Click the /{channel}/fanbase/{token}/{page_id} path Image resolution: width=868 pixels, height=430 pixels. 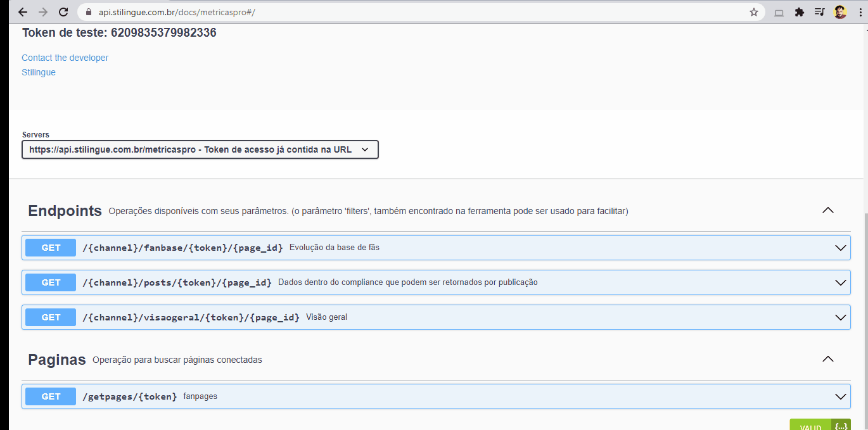point(183,248)
